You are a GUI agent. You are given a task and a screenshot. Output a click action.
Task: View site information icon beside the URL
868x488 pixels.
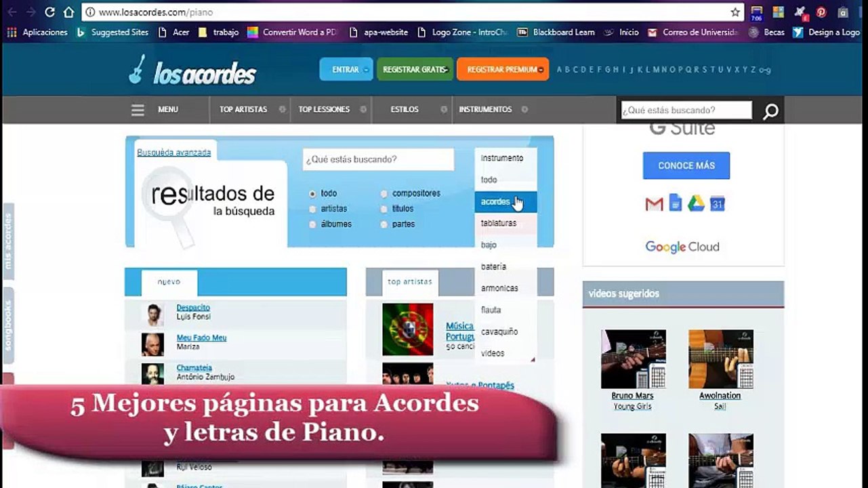[91, 12]
